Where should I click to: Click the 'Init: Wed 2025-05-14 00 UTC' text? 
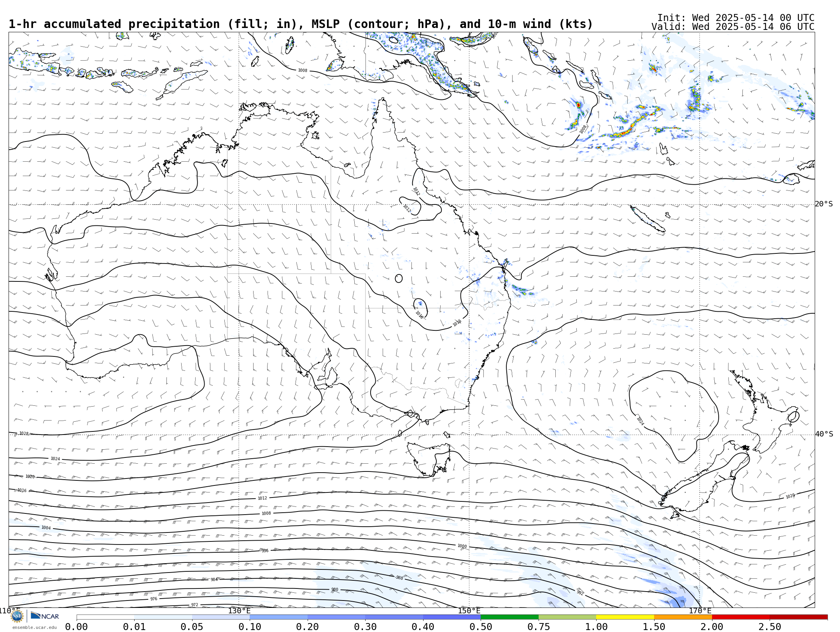(736, 18)
